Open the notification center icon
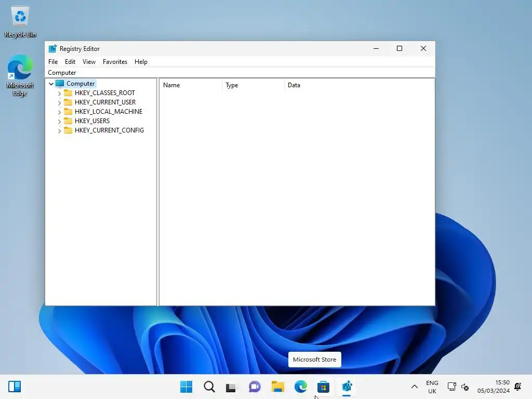This screenshot has height=399, width=532. (518, 387)
